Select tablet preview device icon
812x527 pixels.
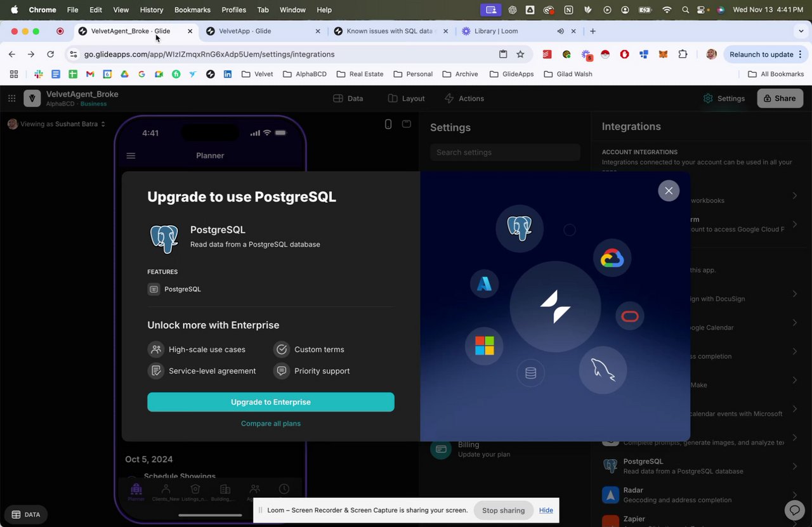click(x=407, y=124)
